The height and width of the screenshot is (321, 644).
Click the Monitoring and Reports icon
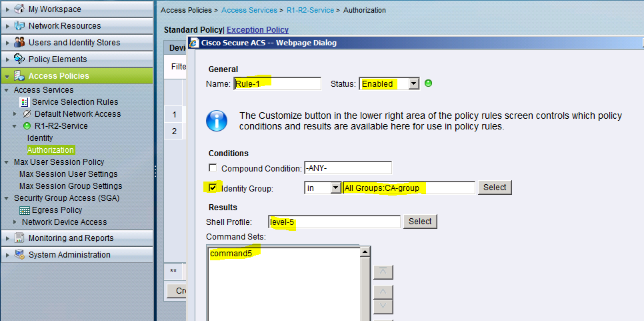click(19, 238)
